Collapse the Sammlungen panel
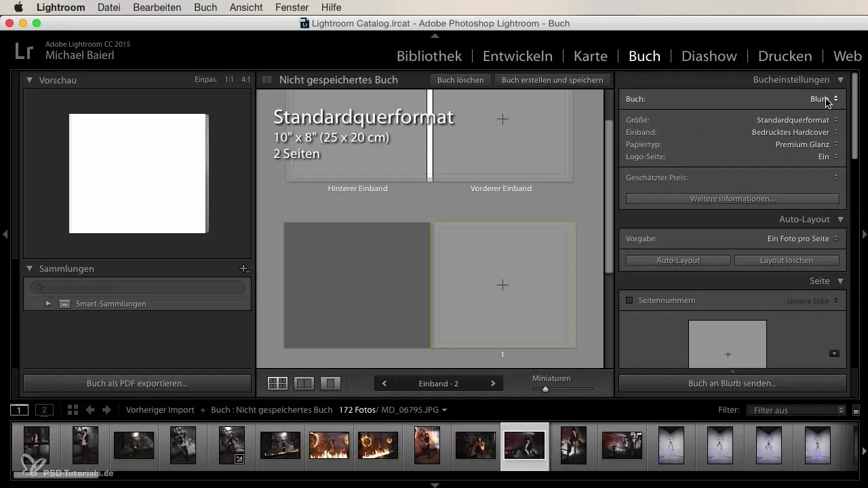The width and height of the screenshot is (868, 488). (30, 268)
